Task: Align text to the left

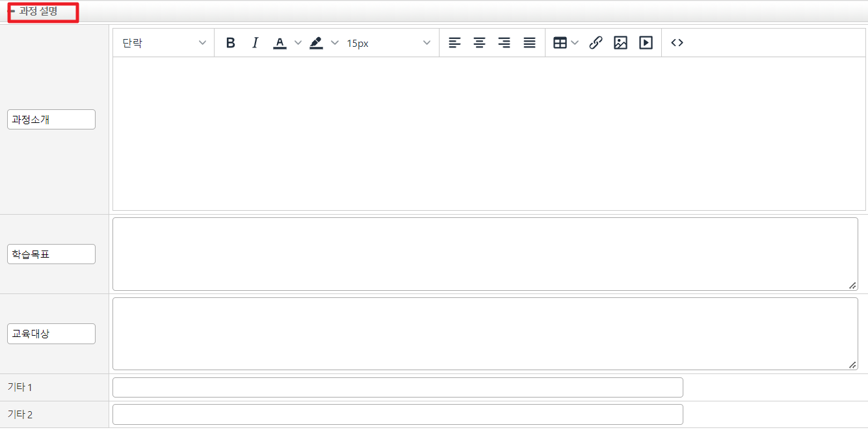Action: point(454,43)
